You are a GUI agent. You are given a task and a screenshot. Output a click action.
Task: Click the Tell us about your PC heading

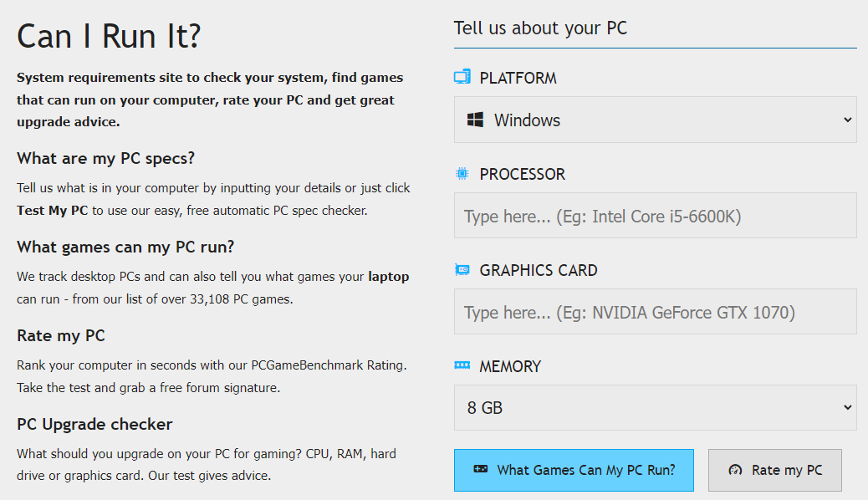540,28
